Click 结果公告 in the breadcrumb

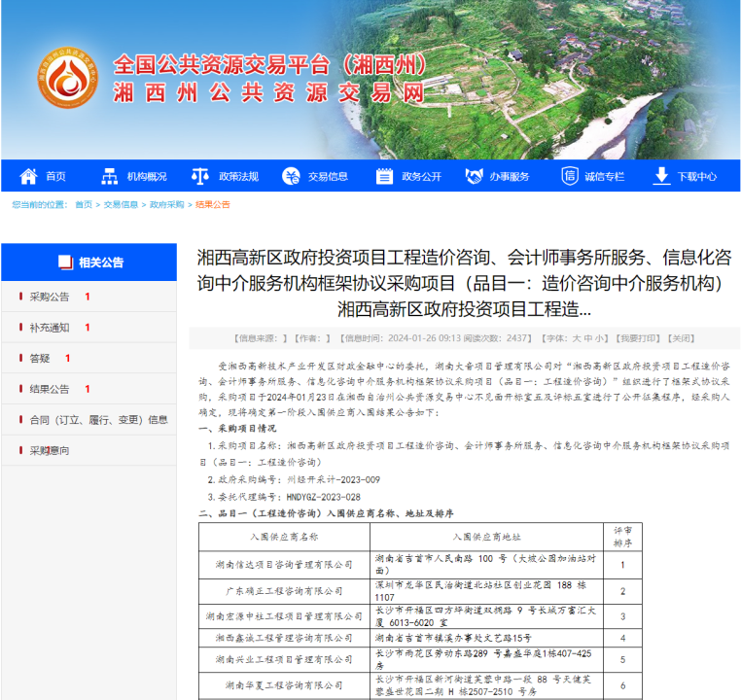coord(213,204)
